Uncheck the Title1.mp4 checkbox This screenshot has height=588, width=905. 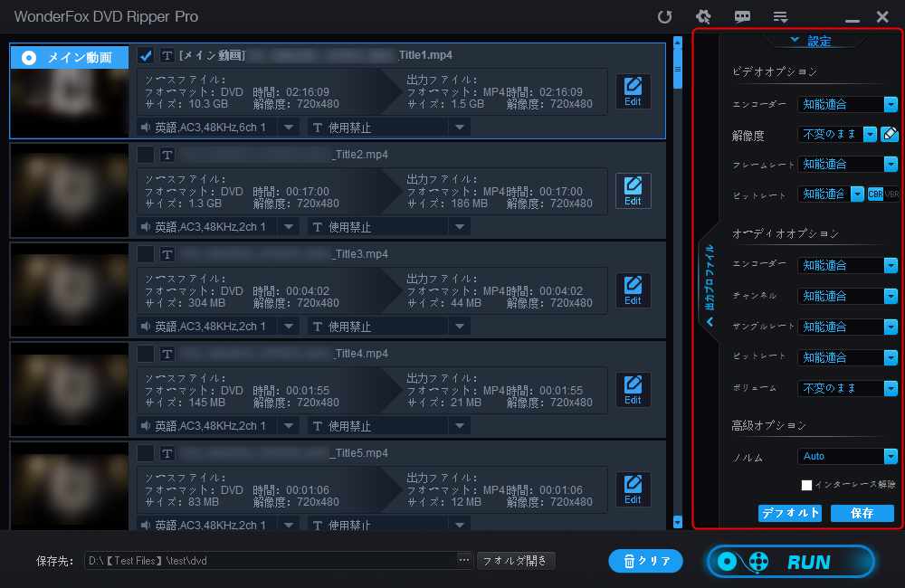point(146,55)
